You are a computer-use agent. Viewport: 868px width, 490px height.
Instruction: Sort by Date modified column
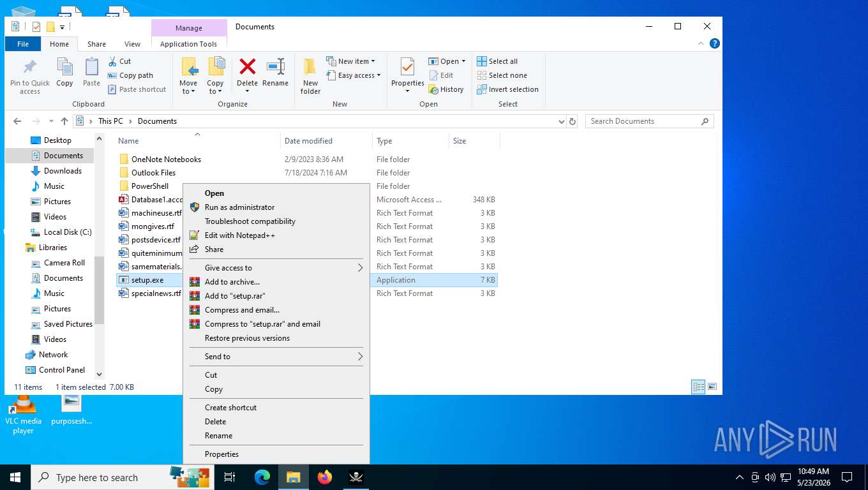[x=326, y=141]
